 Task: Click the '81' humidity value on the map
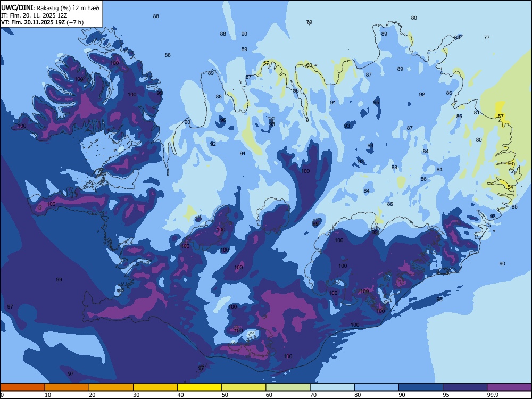click(x=477, y=113)
